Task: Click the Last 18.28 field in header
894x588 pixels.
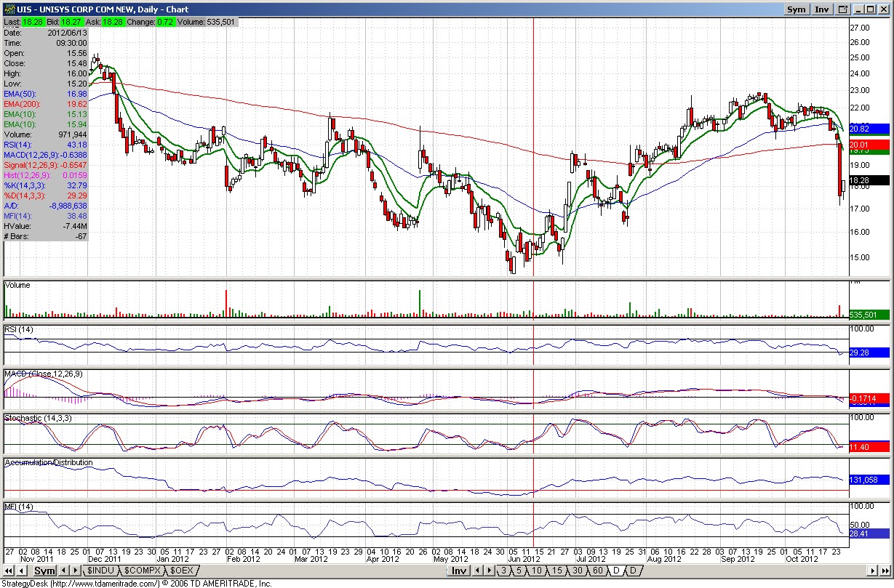Action: pos(23,23)
